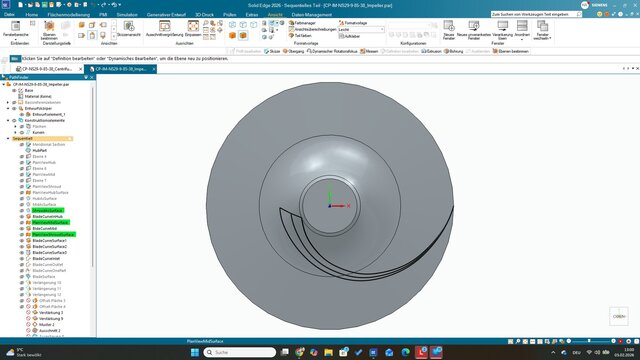Select the Skizze command

click(272, 51)
